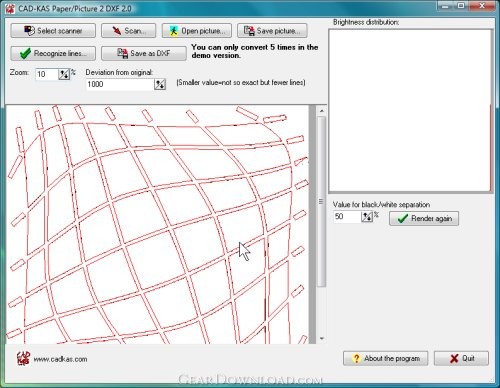Quit the application with Quit button
This screenshot has height=388, width=500.
coord(461,358)
